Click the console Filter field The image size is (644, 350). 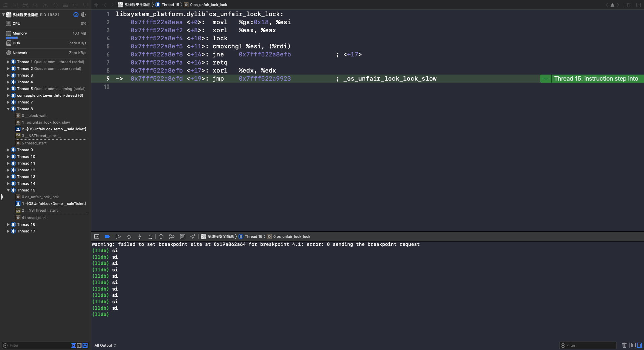pyautogui.click(x=588, y=345)
